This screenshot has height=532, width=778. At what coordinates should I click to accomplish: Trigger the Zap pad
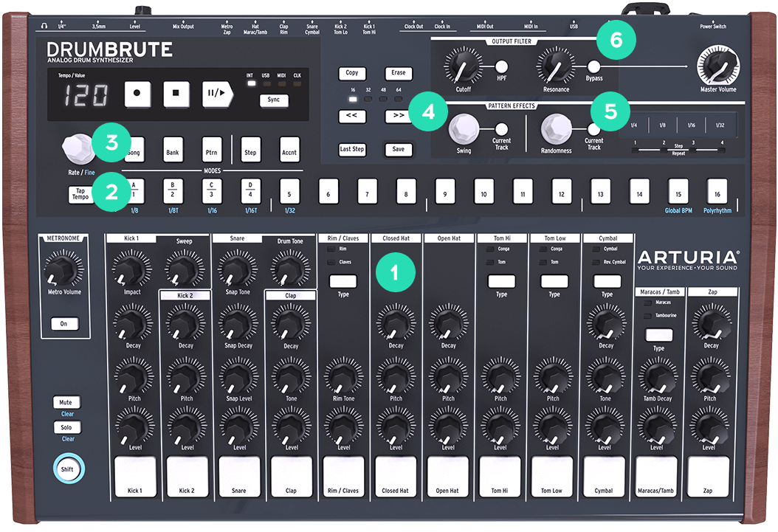tap(708, 477)
